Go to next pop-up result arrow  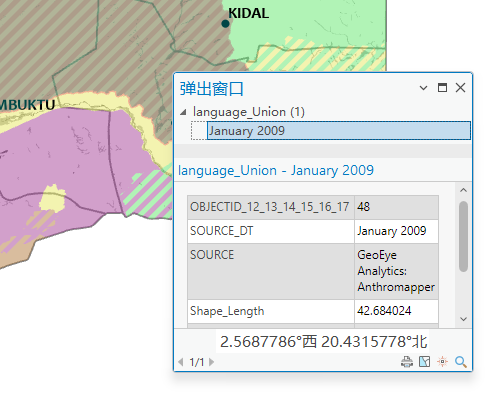coord(211,362)
